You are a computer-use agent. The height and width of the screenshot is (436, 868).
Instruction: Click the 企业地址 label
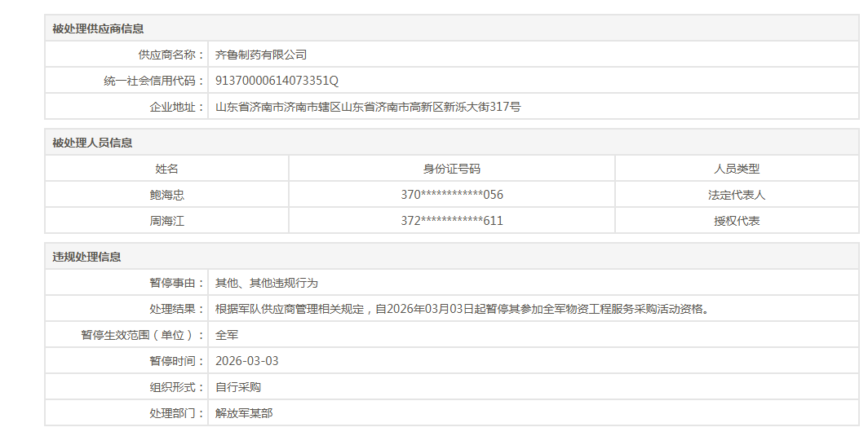pyautogui.click(x=177, y=107)
